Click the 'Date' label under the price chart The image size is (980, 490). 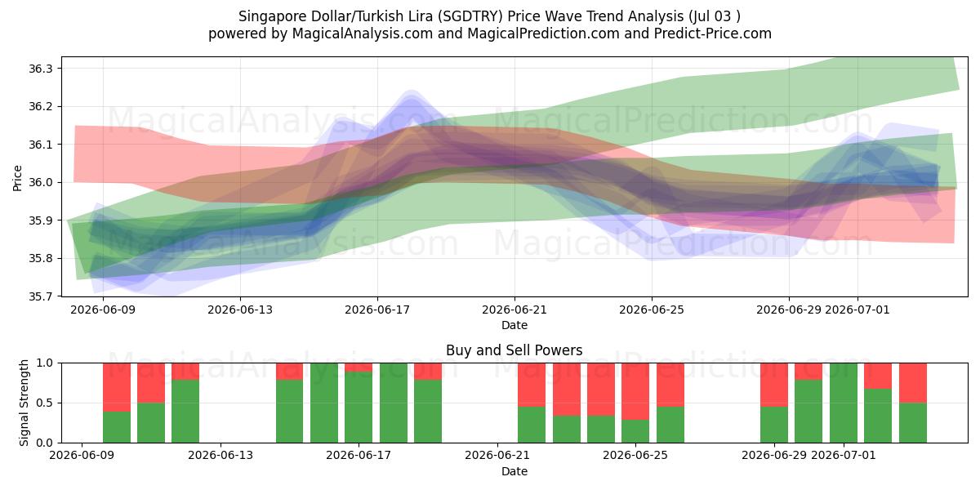click(514, 325)
